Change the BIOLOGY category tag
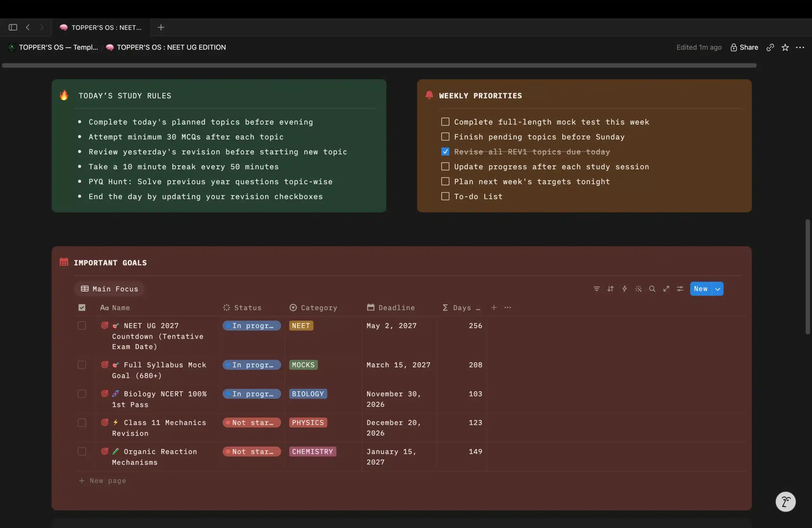Screen dimensions: 812x528 pyautogui.click(x=308, y=394)
